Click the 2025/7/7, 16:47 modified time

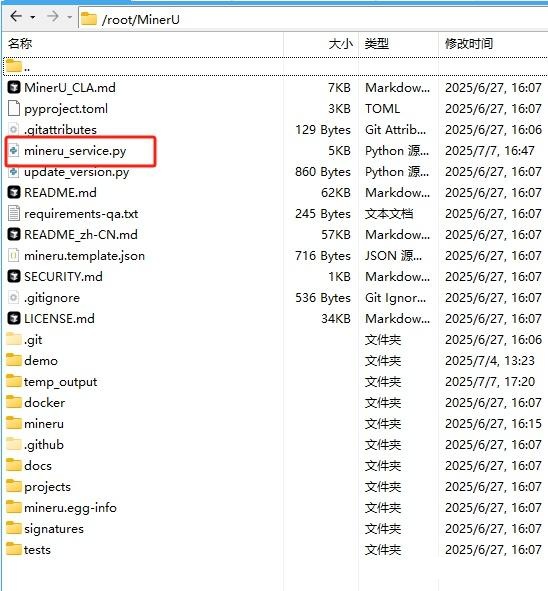(489, 151)
